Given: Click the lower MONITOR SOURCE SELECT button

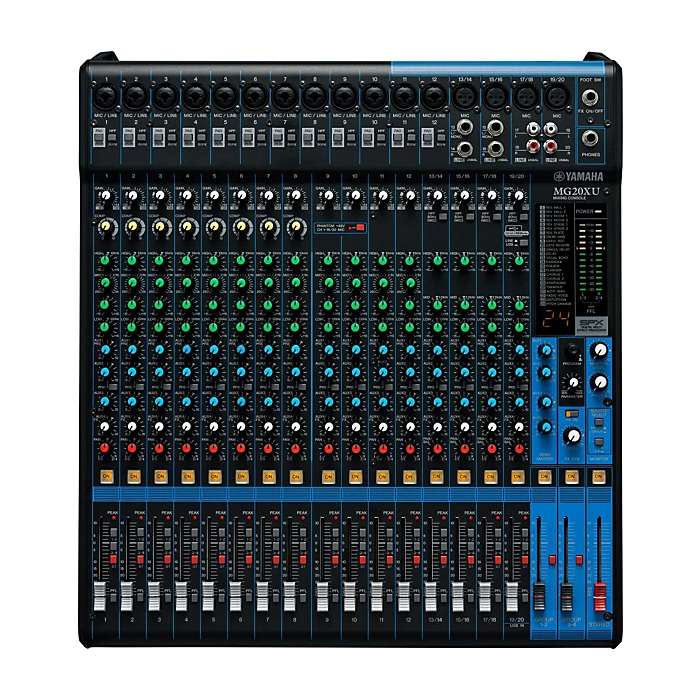Looking at the screenshot, I should coord(599,442).
